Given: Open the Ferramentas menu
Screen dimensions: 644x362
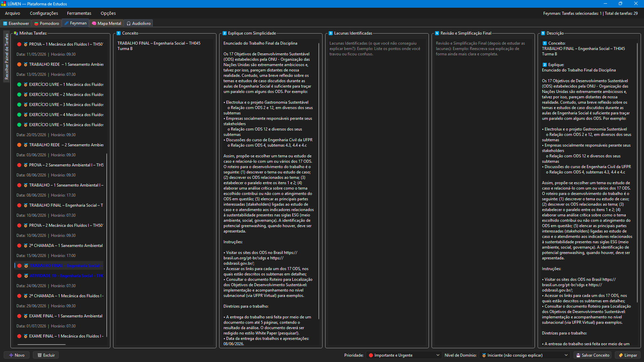Looking at the screenshot, I should (79, 13).
